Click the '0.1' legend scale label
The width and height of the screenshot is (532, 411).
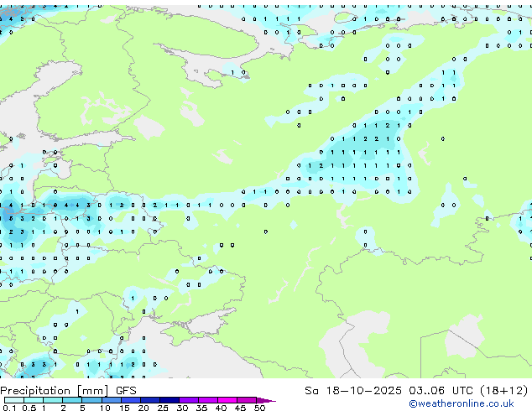9,408
